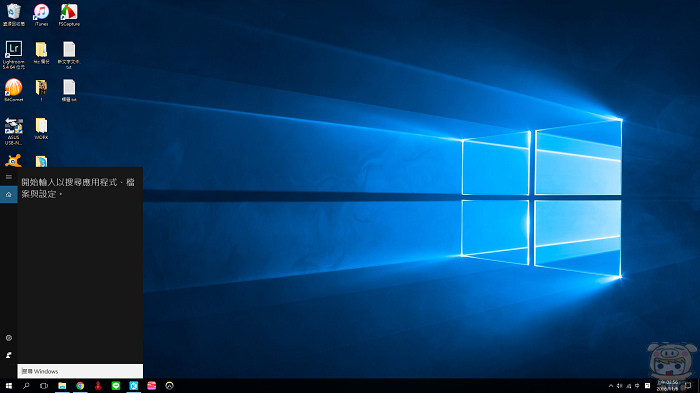Open File Explorer from the taskbar
The image size is (700, 393).
coord(62,385)
